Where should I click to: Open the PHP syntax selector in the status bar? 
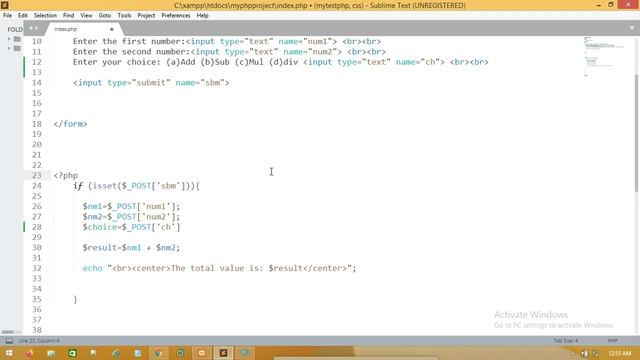[613, 341]
